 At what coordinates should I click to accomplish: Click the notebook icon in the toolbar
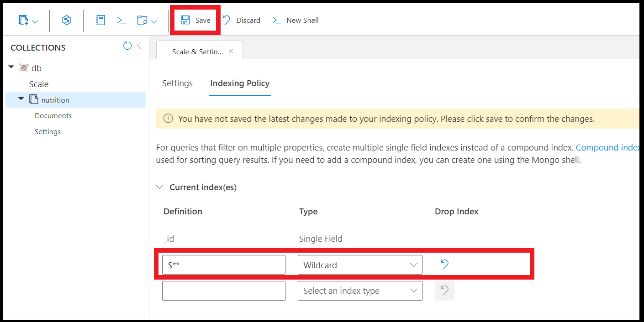pyautogui.click(x=100, y=20)
